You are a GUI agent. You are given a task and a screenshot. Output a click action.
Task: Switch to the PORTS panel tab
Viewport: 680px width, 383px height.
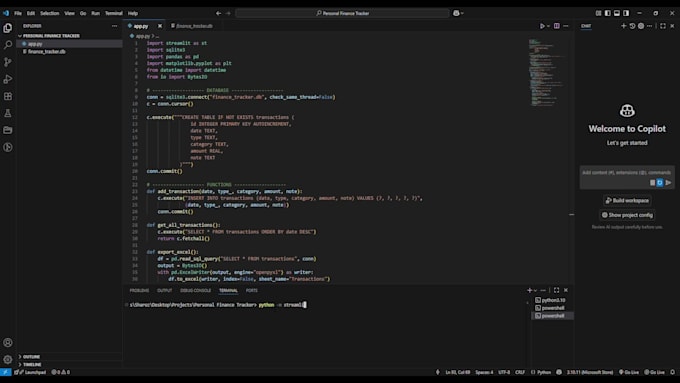[252, 291]
